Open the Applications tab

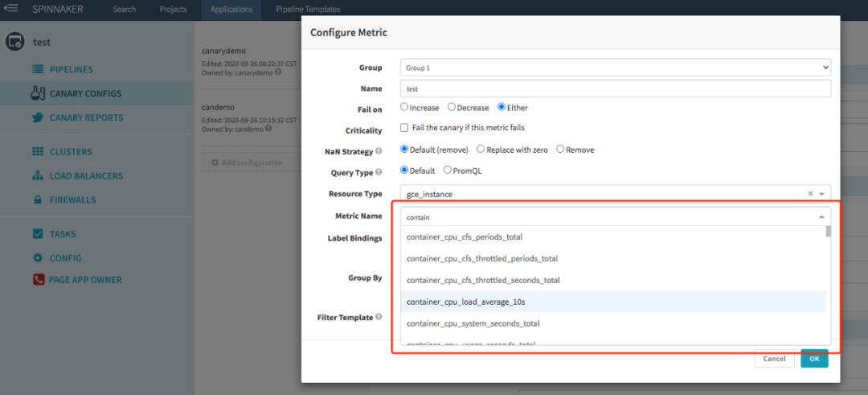coord(231,10)
